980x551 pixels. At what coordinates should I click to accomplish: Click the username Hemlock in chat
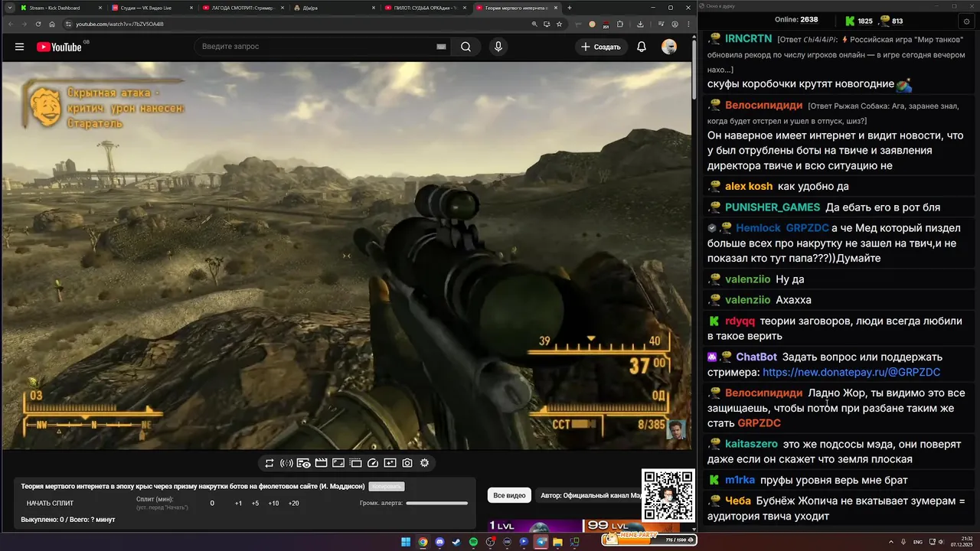tap(758, 228)
